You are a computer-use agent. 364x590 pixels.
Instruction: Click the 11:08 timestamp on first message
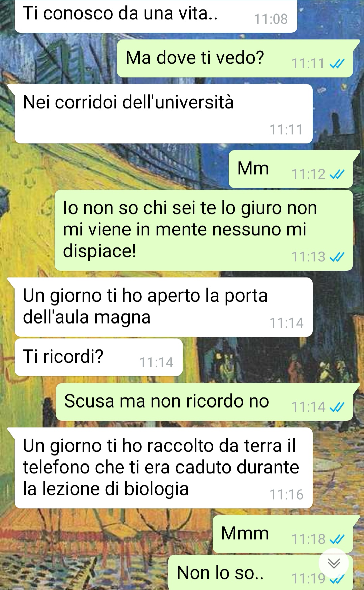(x=271, y=19)
